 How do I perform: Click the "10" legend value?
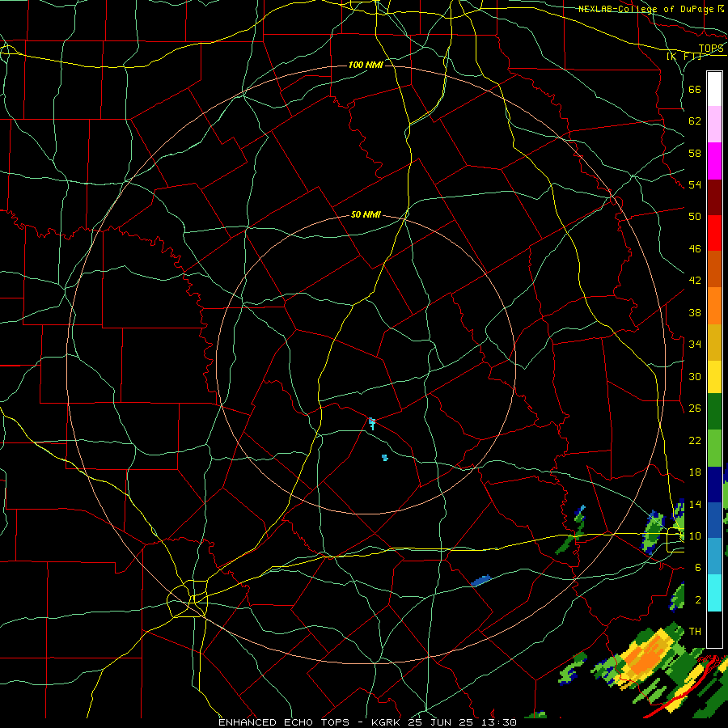point(695,535)
